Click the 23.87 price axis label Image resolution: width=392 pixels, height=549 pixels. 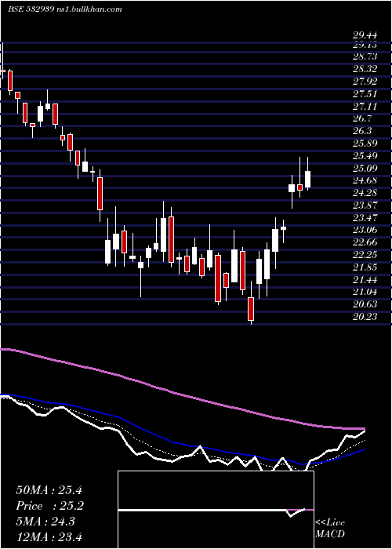coord(365,205)
